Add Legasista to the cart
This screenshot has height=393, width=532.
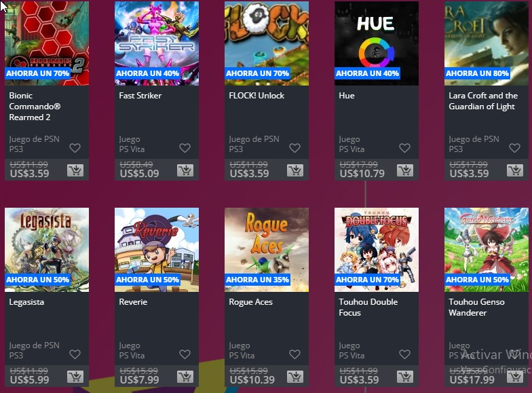75,376
